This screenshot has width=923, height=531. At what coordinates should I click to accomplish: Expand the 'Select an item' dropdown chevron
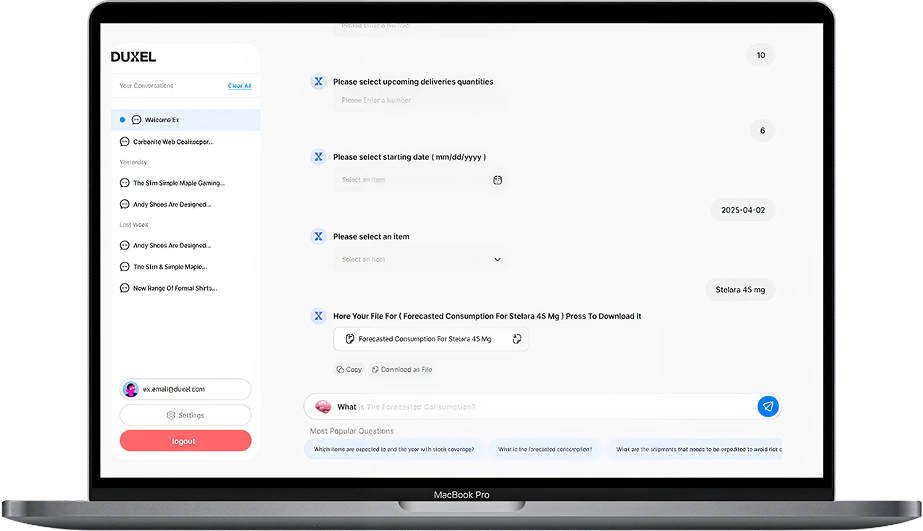coord(497,259)
